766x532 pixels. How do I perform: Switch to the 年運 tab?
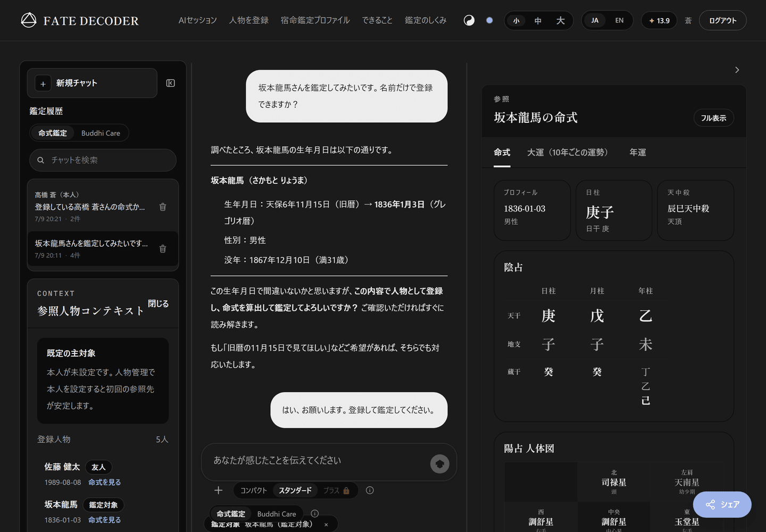click(638, 153)
